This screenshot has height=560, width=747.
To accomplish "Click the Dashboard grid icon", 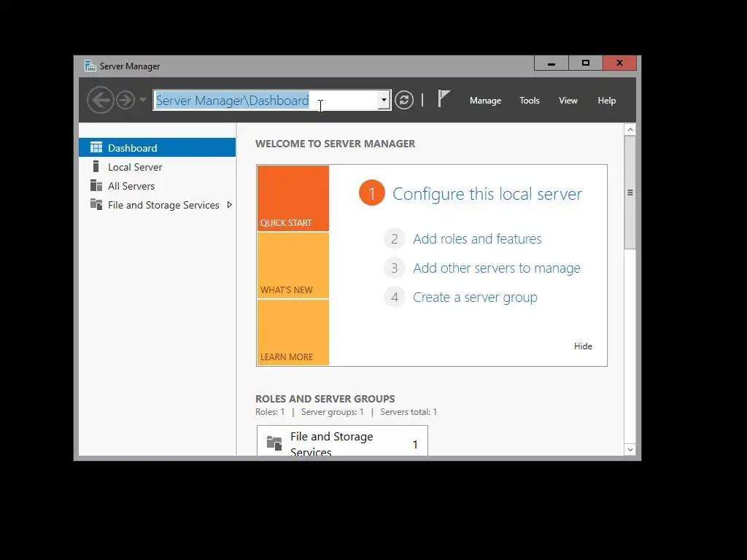I will 96,147.
